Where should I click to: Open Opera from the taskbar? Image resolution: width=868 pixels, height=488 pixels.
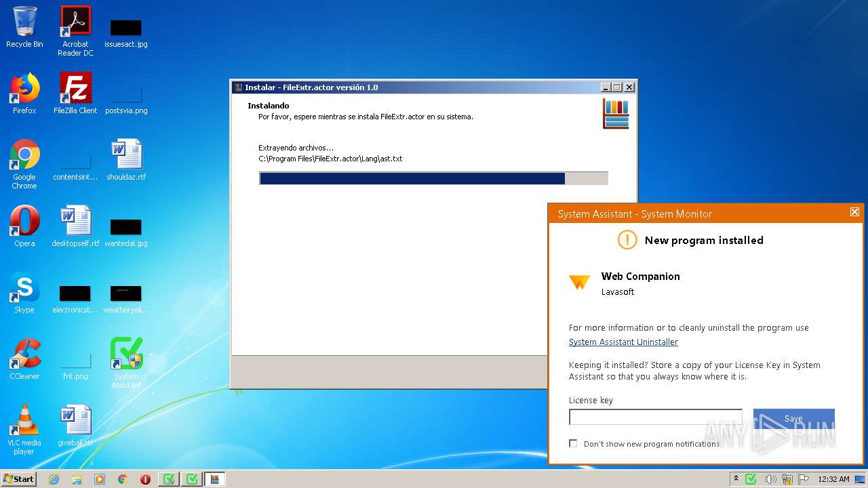pos(145,479)
